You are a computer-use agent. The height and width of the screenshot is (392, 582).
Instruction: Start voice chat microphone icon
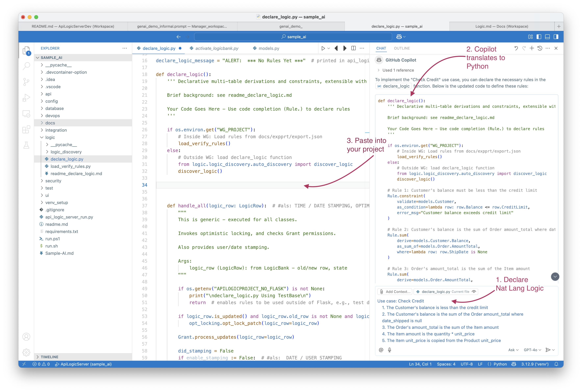coord(389,350)
